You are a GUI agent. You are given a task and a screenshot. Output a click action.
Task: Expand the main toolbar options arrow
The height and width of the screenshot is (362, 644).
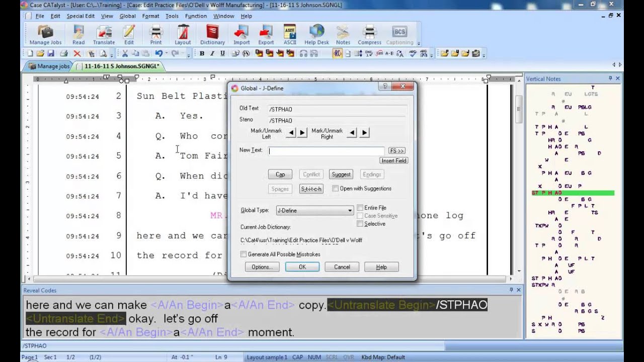tap(419, 43)
